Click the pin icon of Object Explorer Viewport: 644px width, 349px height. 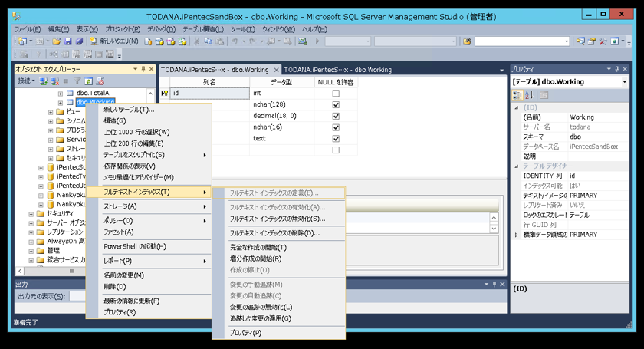(x=143, y=69)
